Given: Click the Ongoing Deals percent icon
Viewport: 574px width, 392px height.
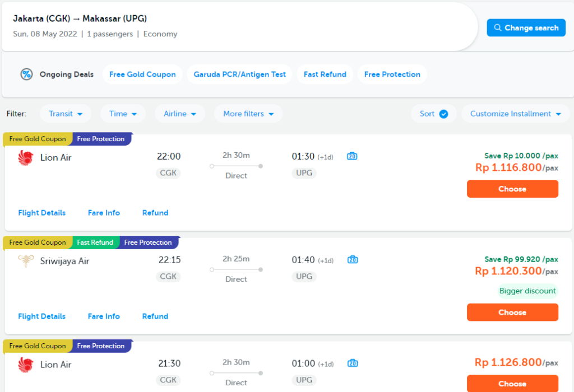Looking at the screenshot, I should (26, 74).
